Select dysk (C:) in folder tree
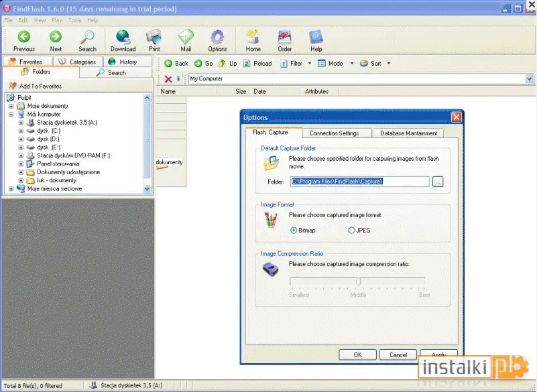 [x=49, y=131]
